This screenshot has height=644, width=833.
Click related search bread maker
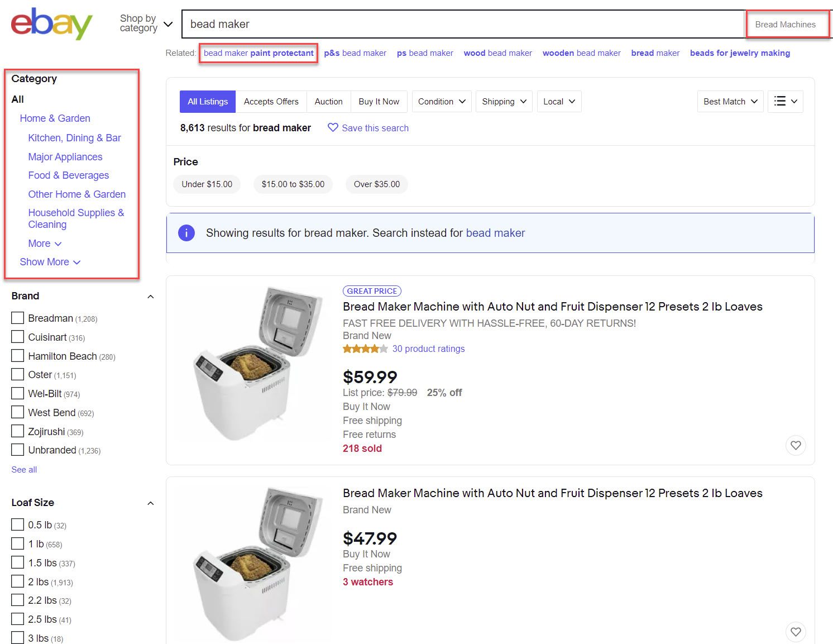pos(655,53)
